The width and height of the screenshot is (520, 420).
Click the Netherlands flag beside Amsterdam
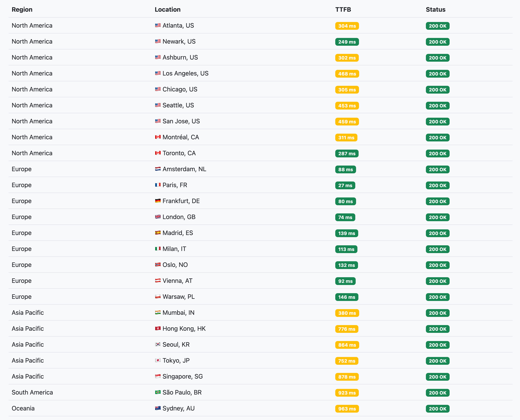[158, 169]
